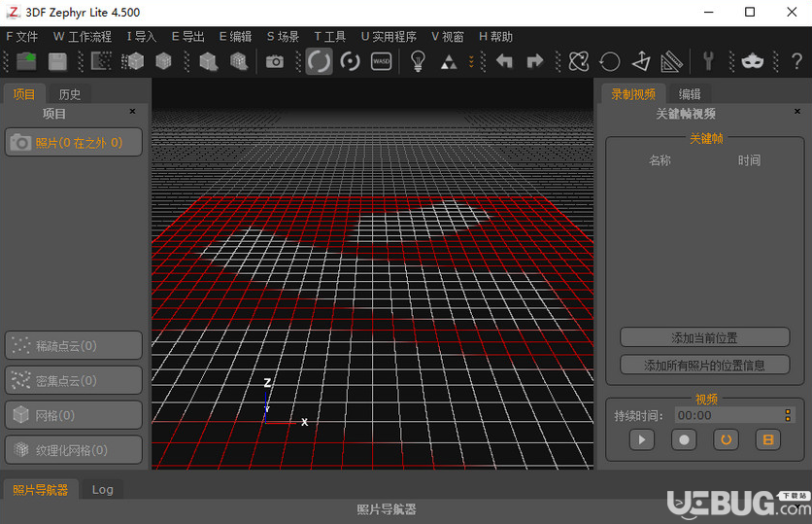This screenshot has width=812, height=524.
Task: Switch to the 历史 tab
Action: [69, 94]
